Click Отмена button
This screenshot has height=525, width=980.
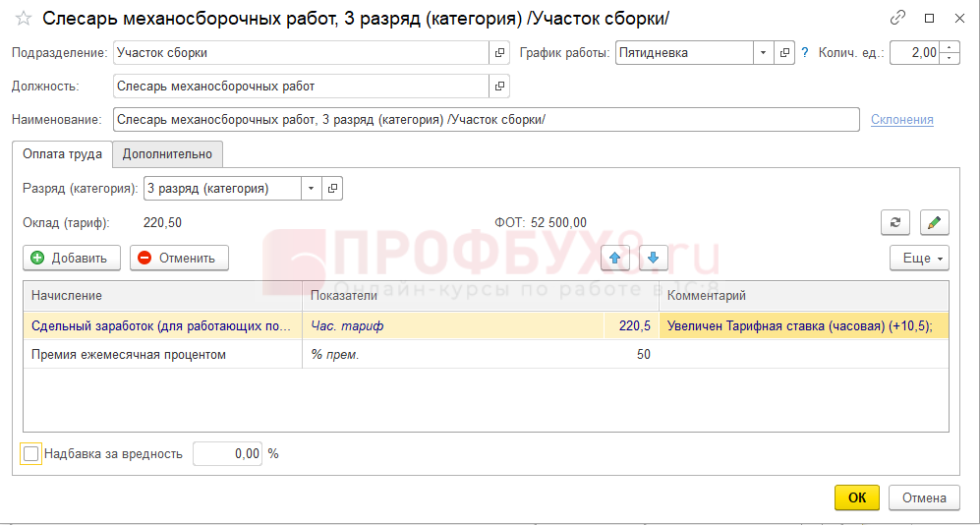pyautogui.click(x=924, y=497)
